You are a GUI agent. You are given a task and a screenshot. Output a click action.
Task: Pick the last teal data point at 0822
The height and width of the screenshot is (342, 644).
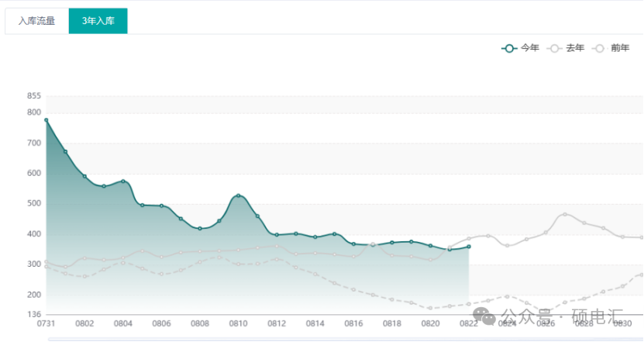click(x=469, y=247)
